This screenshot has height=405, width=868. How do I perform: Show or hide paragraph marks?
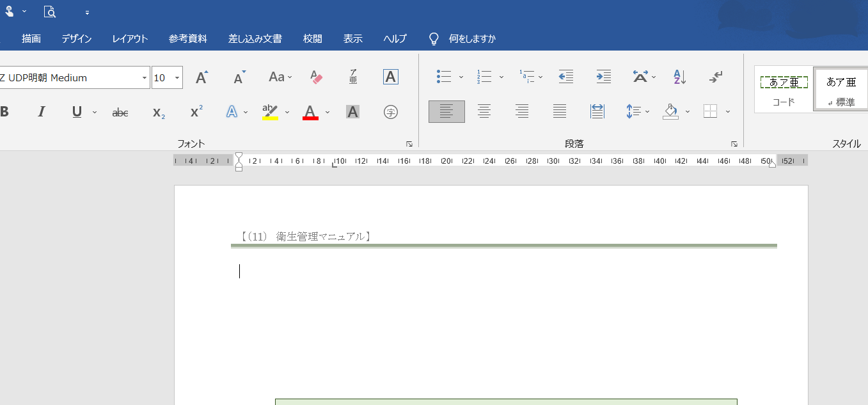(x=716, y=77)
